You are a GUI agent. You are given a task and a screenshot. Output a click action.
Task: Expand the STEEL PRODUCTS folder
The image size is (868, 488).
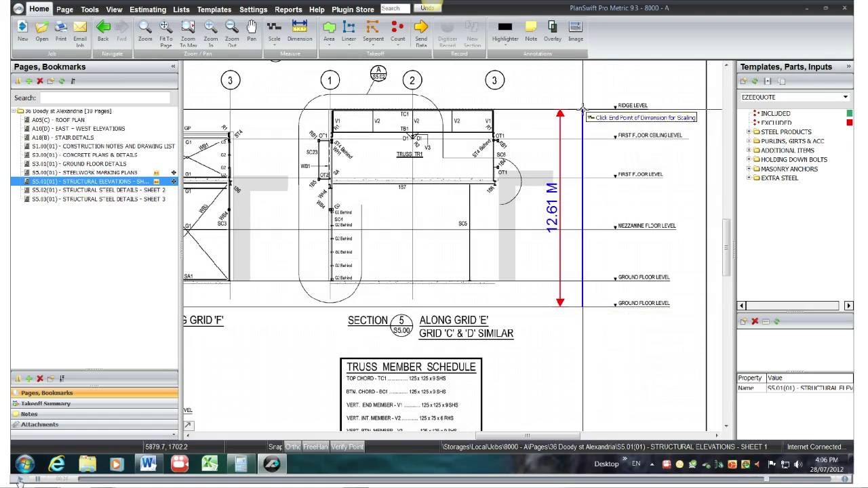tap(749, 131)
